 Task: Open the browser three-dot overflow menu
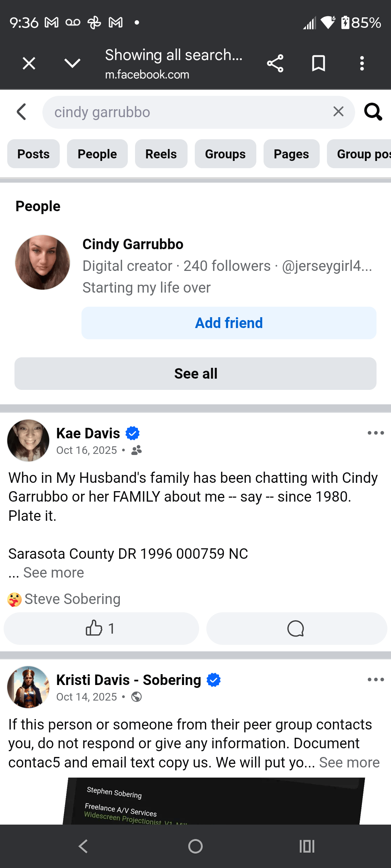tap(362, 64)
